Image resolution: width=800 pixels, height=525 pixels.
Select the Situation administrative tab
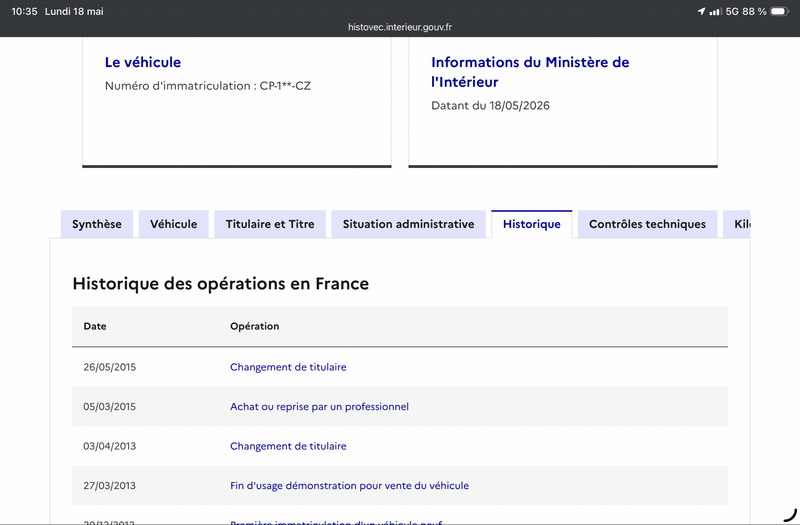[x=408, y=224]
